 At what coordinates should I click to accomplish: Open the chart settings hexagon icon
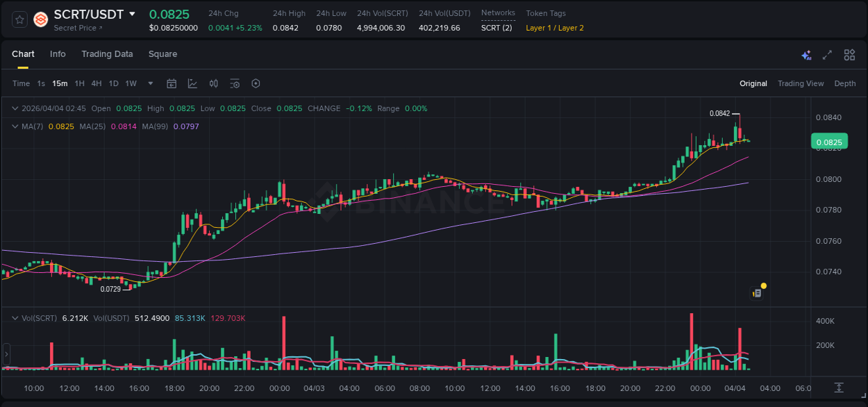pyautogui.click(x=256, y=83)
